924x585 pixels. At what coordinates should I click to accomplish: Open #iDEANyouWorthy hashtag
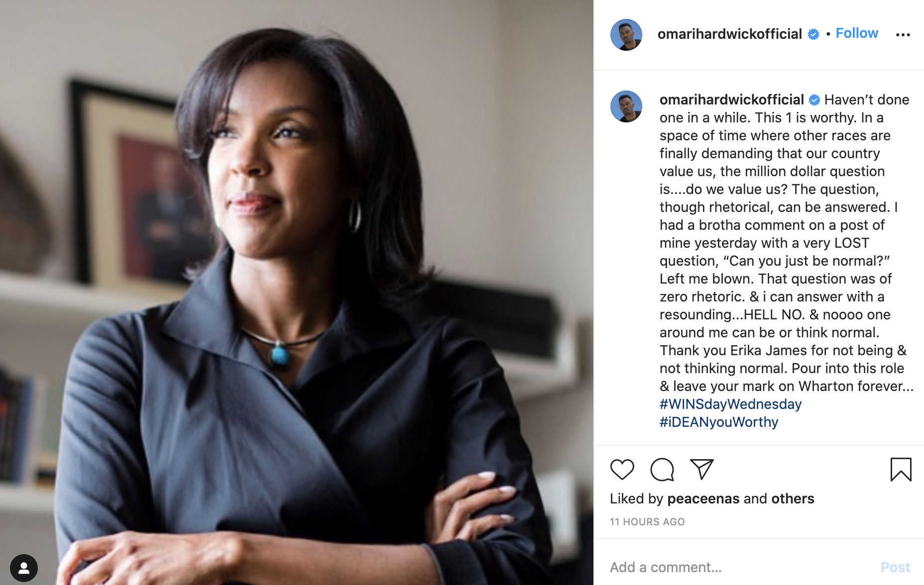click(x=718, y=422)
